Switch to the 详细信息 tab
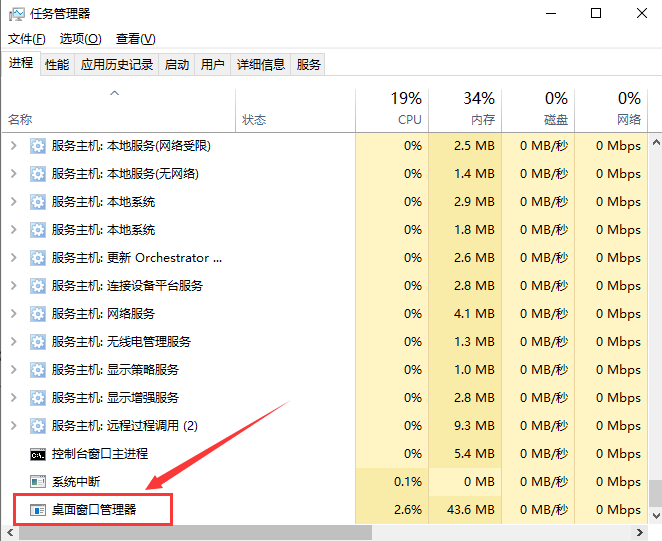This screenshot has width=662, height=541. (260, 65)
